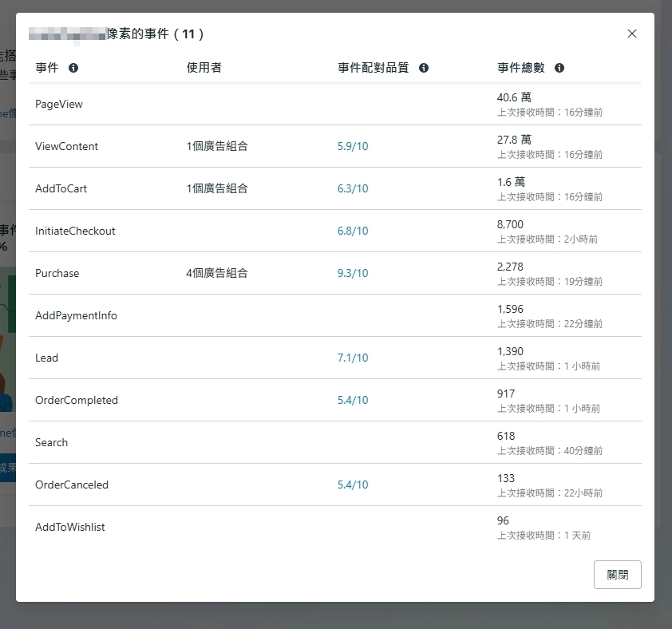Screen dimensions: 672x629
Task: Open OrderCompleted match quality 5.4/10
Action: point(353,400)
